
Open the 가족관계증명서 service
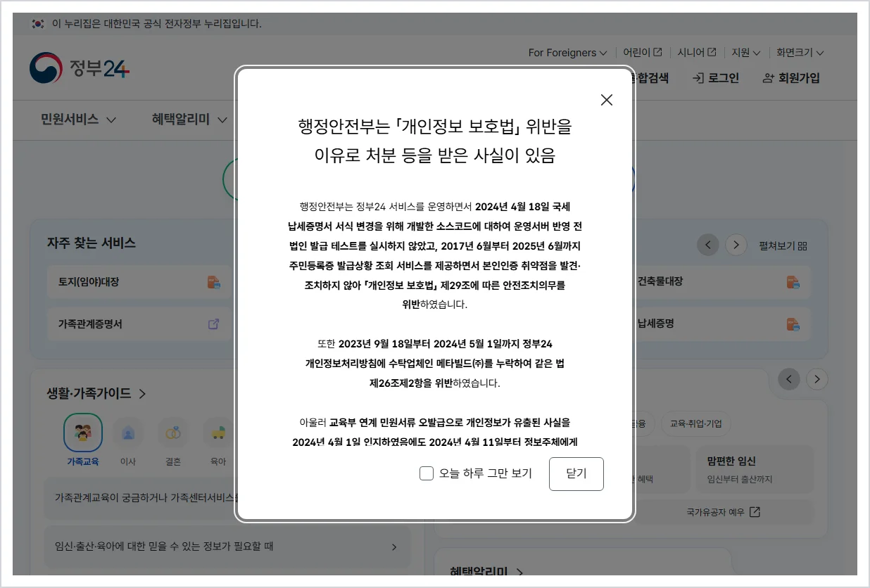coord(139,324)
